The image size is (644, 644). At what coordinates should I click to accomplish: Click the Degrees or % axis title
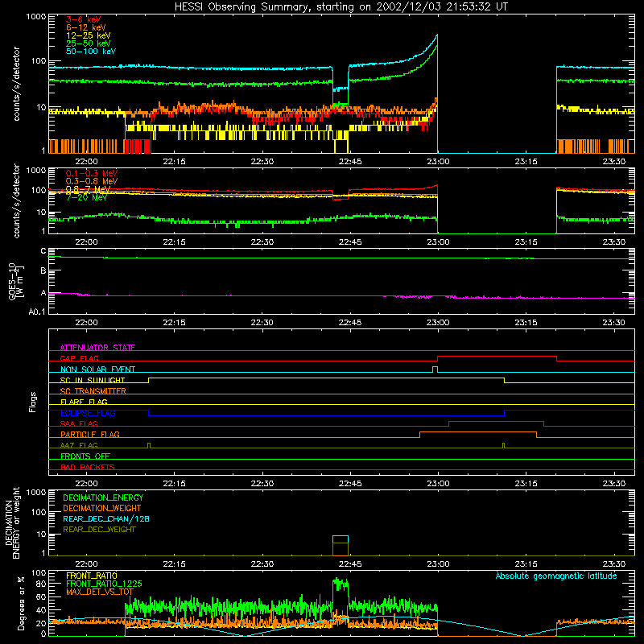(21, 604)
